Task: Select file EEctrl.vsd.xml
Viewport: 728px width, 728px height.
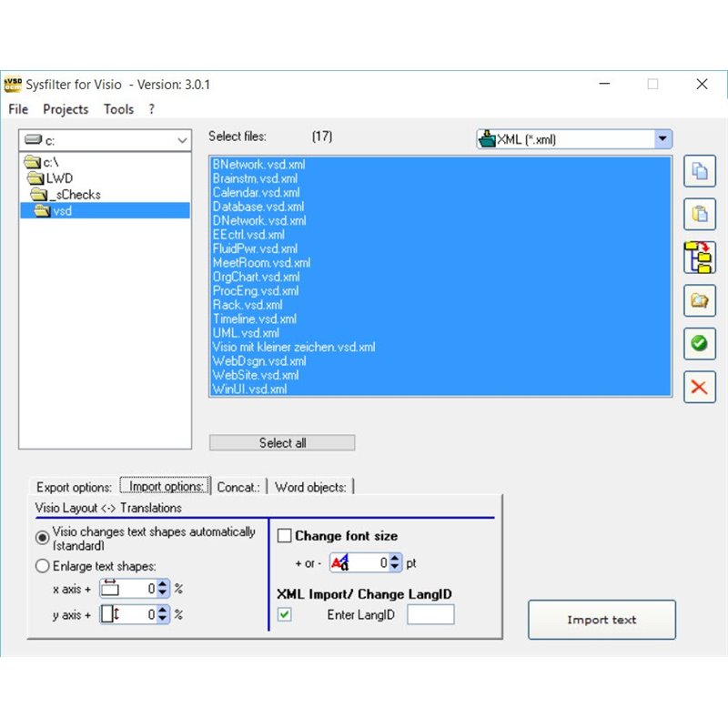Action: [x=440, y=235]
